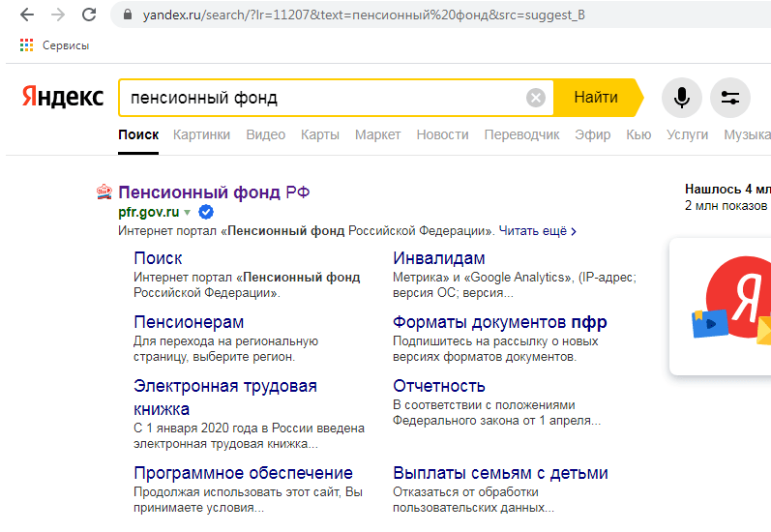Switch to the Эфир tab
The width and height of the screenshot is (771, 532).
point(592,134)
